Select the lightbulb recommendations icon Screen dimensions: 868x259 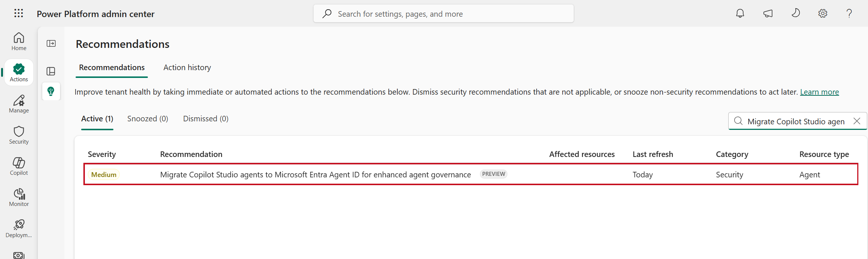click(51, 91)
